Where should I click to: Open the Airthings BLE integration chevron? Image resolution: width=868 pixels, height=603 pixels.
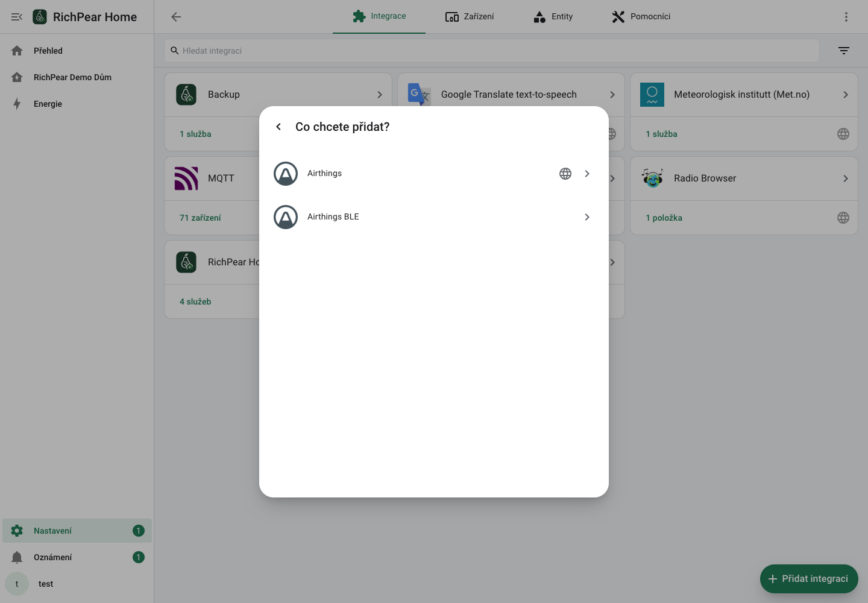(x=587, y=217)
